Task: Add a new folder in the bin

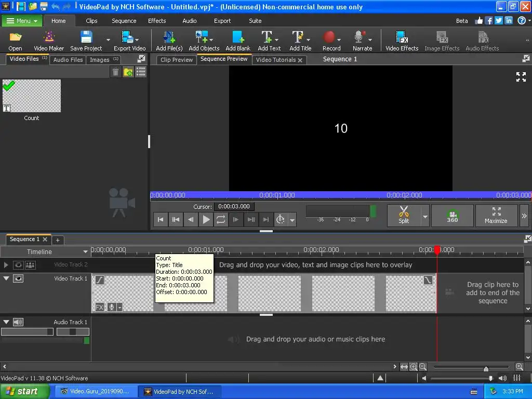Action: (128, 72)
